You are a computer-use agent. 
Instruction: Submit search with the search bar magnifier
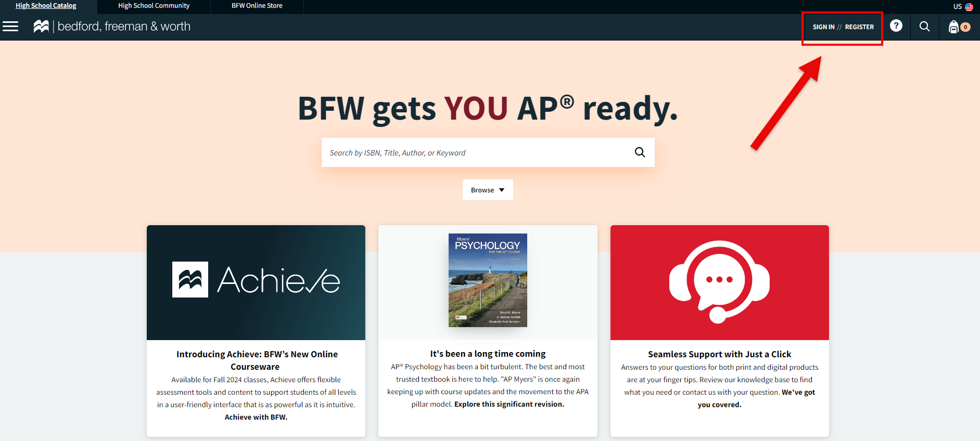click(x=640, y=152)
